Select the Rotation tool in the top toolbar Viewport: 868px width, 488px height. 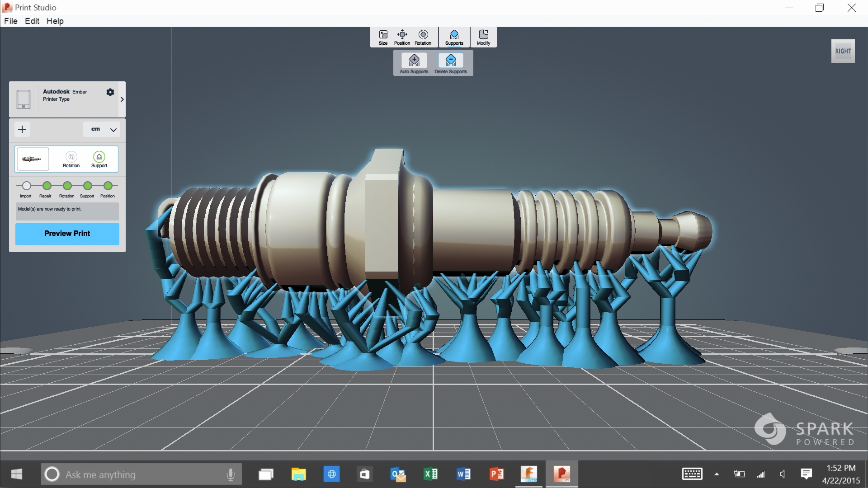(423, 37)
